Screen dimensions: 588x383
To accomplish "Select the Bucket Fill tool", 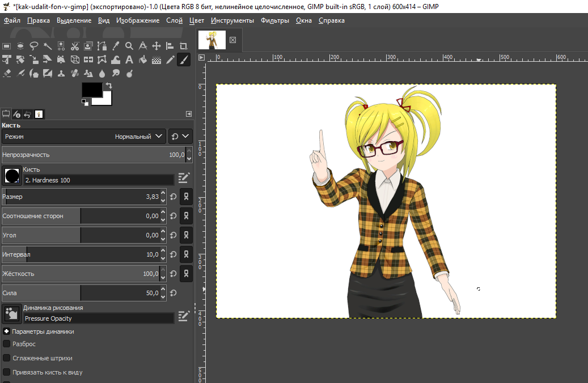I will tap(143, 59).
